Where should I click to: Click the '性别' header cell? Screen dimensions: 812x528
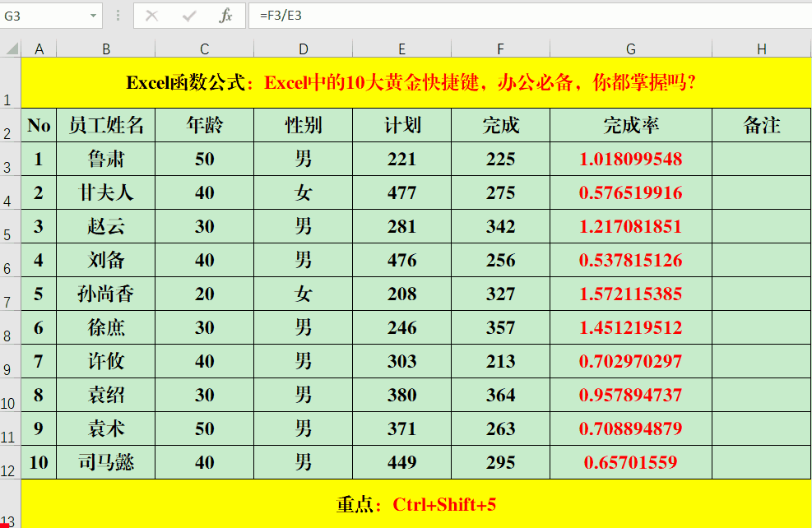click(304, 125)
